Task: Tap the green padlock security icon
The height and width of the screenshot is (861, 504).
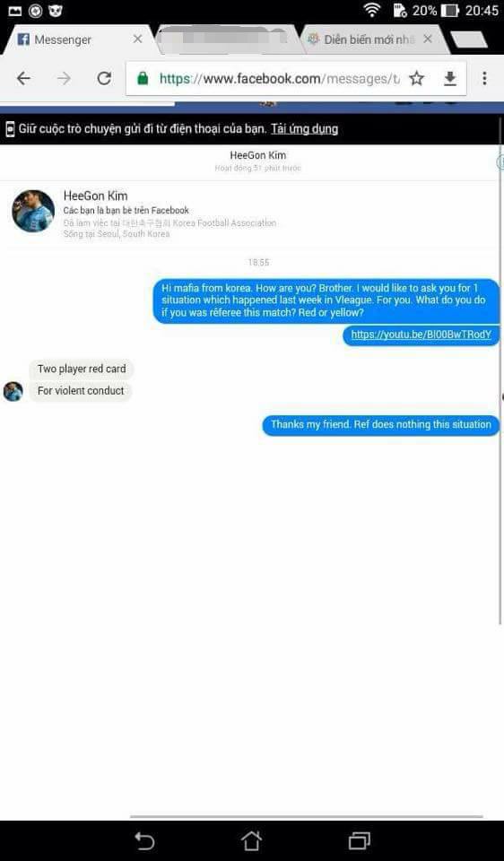Action: point(143,79)
